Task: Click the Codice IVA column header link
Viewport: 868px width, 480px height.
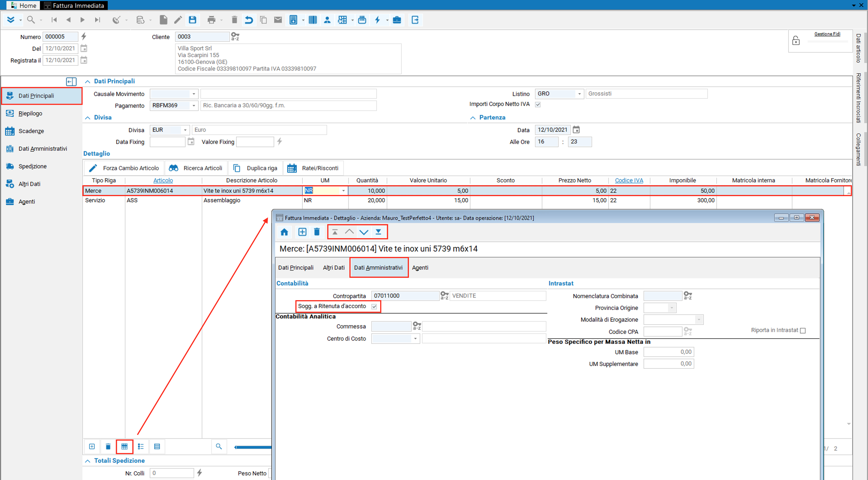Action: 629,180
